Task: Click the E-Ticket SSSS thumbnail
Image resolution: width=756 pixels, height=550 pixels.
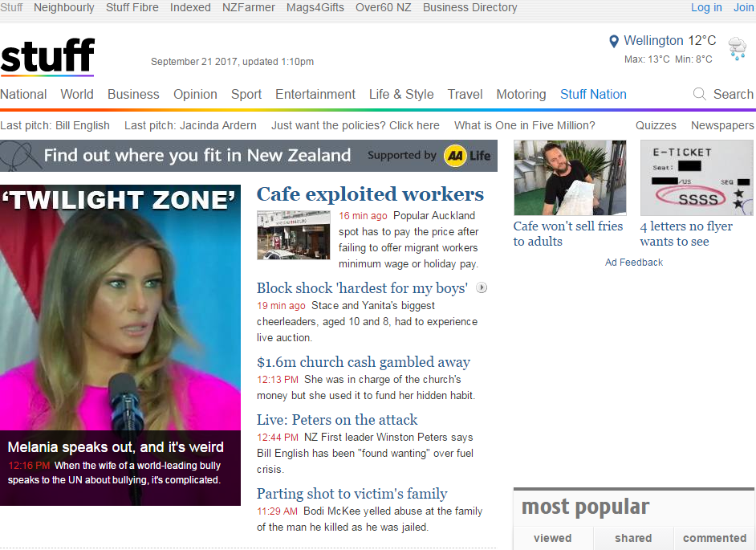Action: (697, 177)
